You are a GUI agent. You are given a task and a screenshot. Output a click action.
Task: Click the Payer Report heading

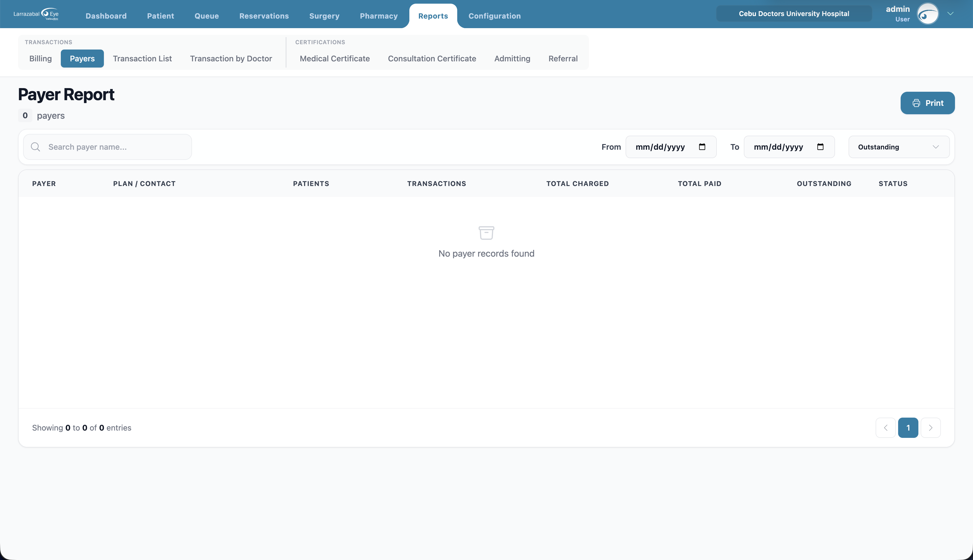66,95
